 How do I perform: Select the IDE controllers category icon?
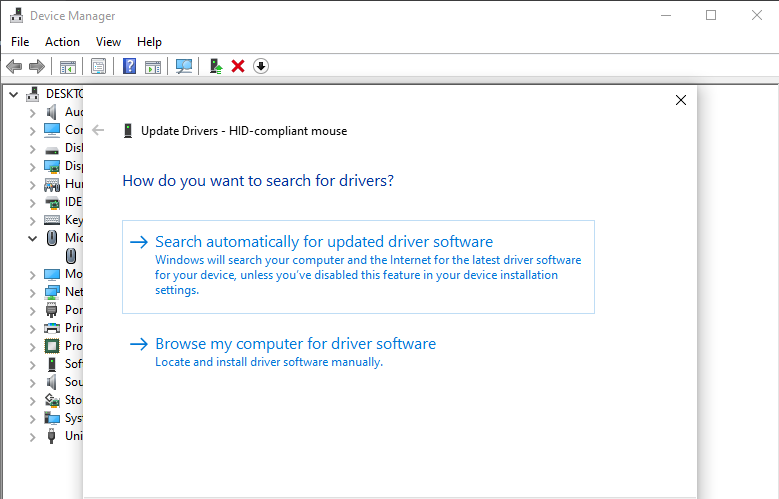(x=52, y=202)
